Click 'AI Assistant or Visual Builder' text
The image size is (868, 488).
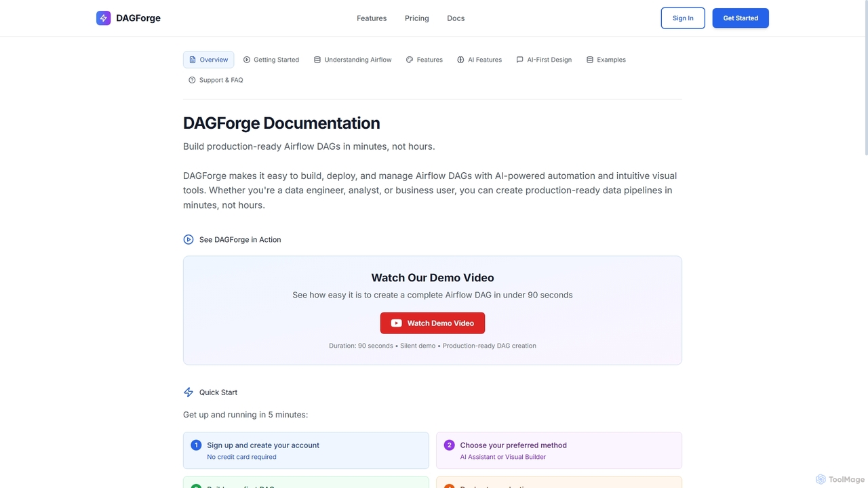(503, 457)
